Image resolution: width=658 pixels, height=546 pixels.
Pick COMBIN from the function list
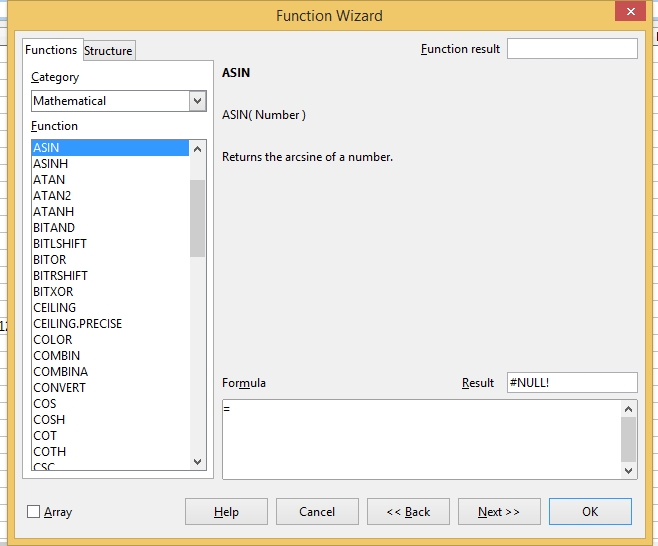click(56, 356)
